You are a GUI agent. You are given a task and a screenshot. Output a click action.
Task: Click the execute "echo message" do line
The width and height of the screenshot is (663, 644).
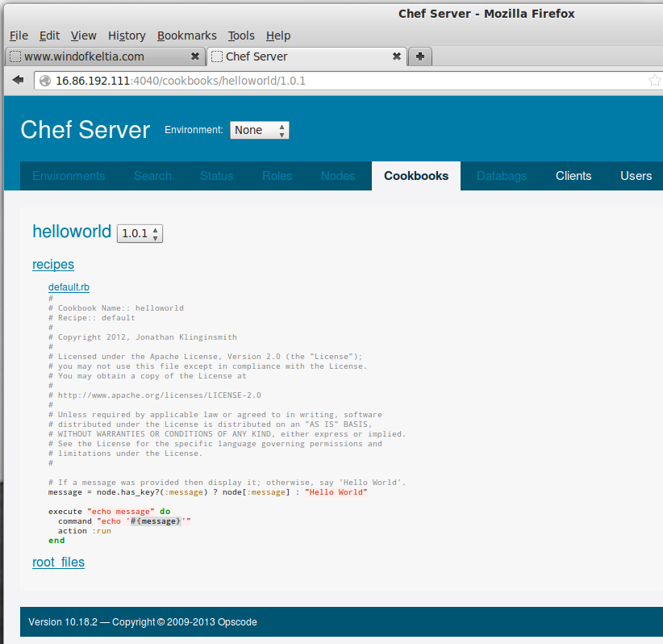[110, 512]
